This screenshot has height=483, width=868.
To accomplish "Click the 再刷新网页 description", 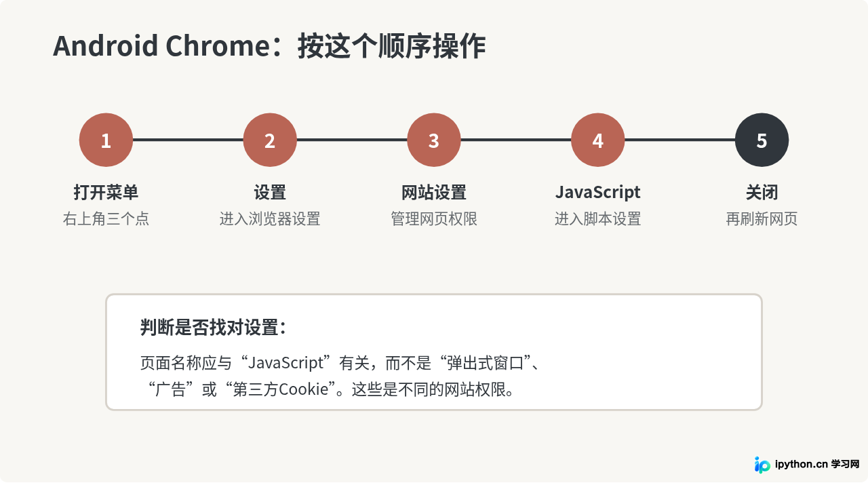I will click(x=762, y=219).
